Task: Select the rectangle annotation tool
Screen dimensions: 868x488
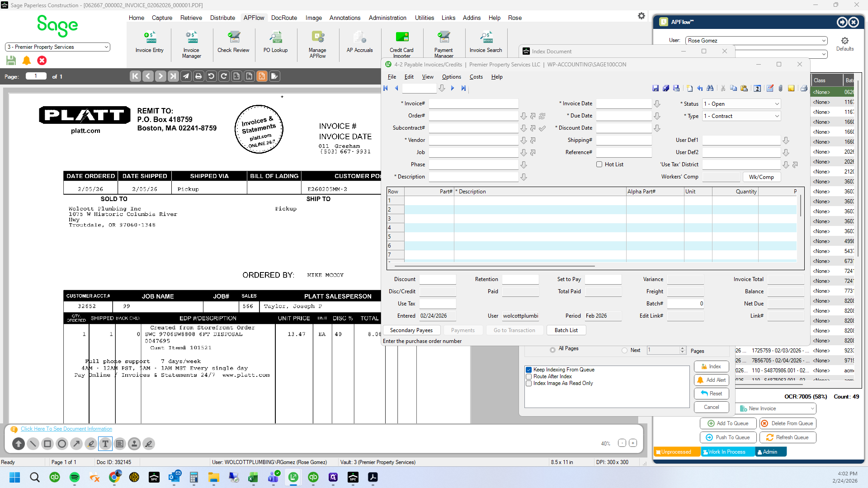Action: [47, 444]
